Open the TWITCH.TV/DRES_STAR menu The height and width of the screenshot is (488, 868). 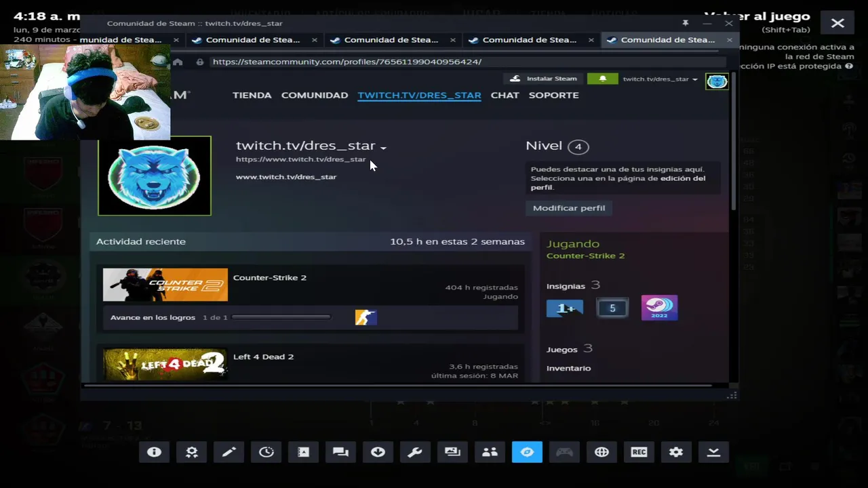[419, 95]
